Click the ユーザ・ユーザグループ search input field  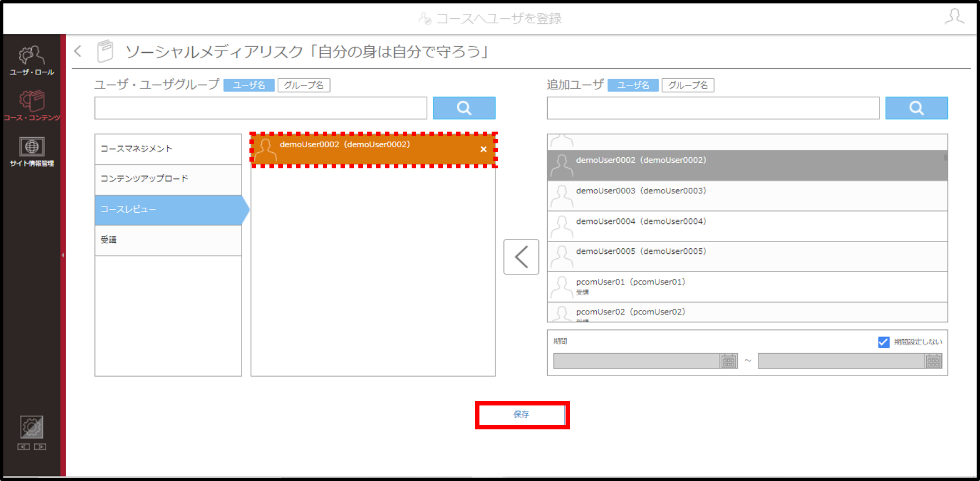(261, 108)
